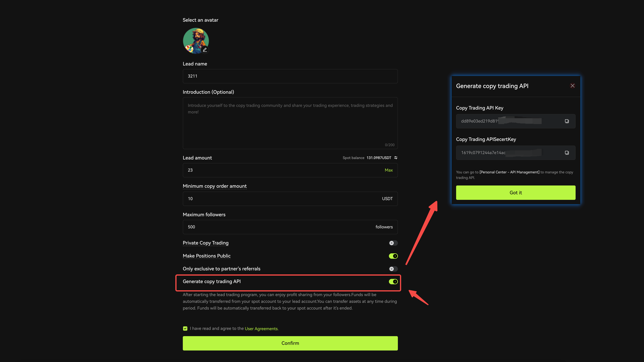Enable Only exclusive to partner's referrals
Screen dimensions: 644x362
pyautogui.click(x=393, y=269)
